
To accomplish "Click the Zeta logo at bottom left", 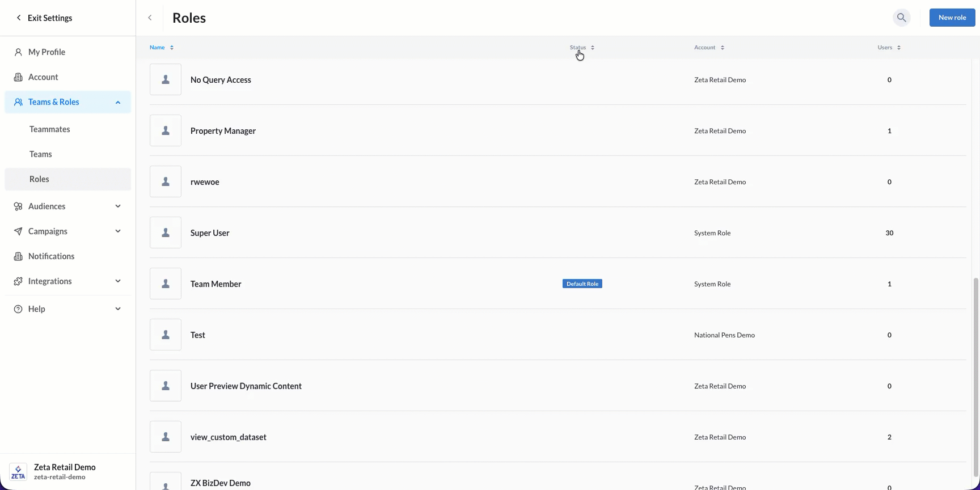I will (18, 472).
